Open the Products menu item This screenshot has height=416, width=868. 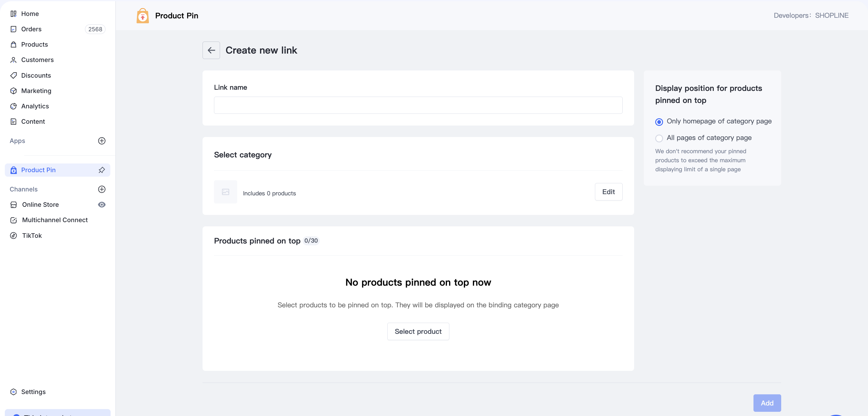[34, 45]
